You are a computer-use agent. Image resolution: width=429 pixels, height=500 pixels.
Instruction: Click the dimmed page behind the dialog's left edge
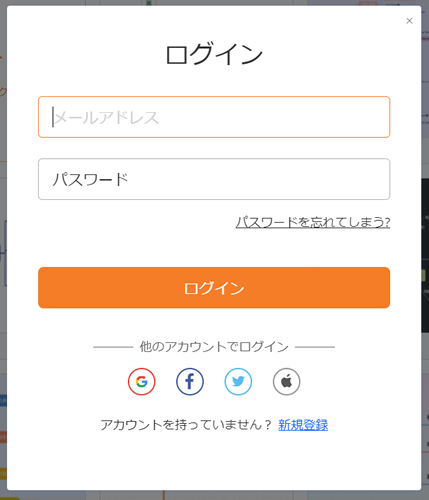[x=3, y=250]
